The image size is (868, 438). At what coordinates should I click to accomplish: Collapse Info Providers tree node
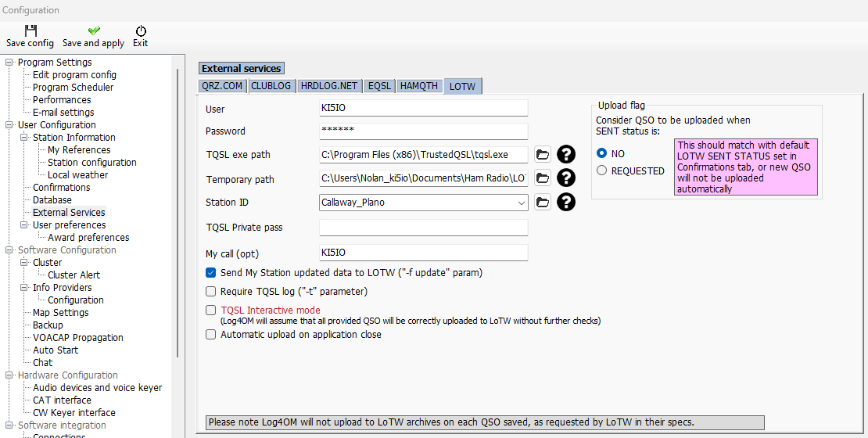pos(23,287)
